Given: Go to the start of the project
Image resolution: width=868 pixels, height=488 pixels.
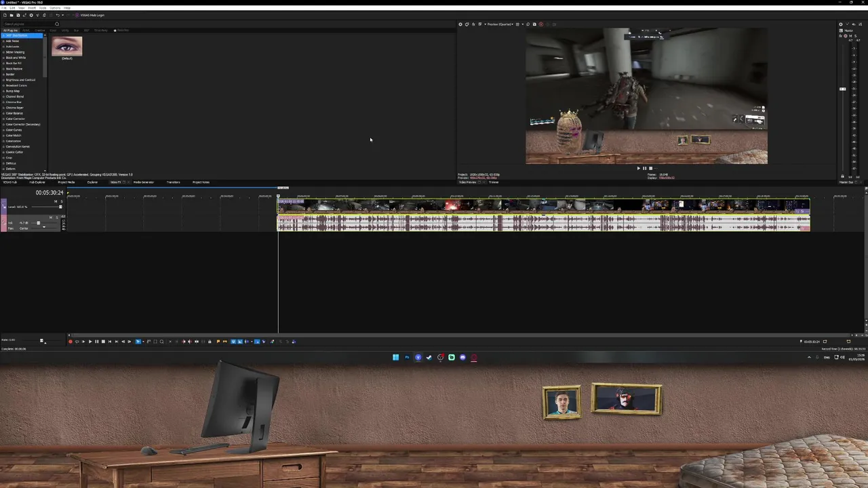Looking at the screenshot, I should (110, 342).
